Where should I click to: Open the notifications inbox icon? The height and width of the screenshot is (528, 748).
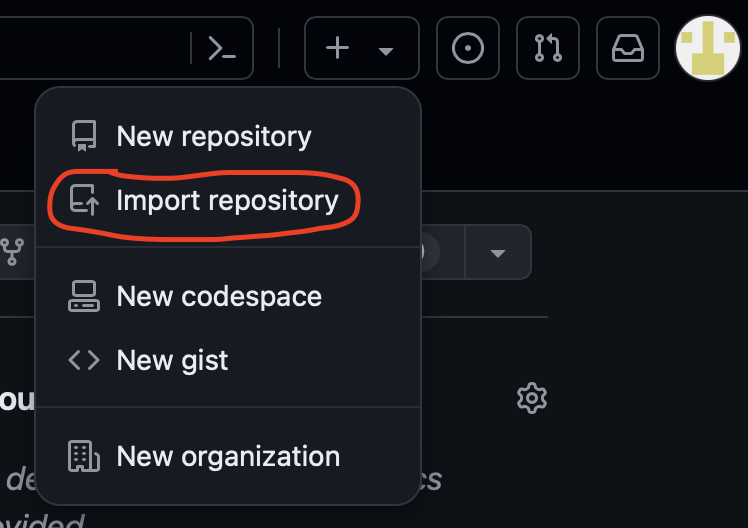coord(628,48)
